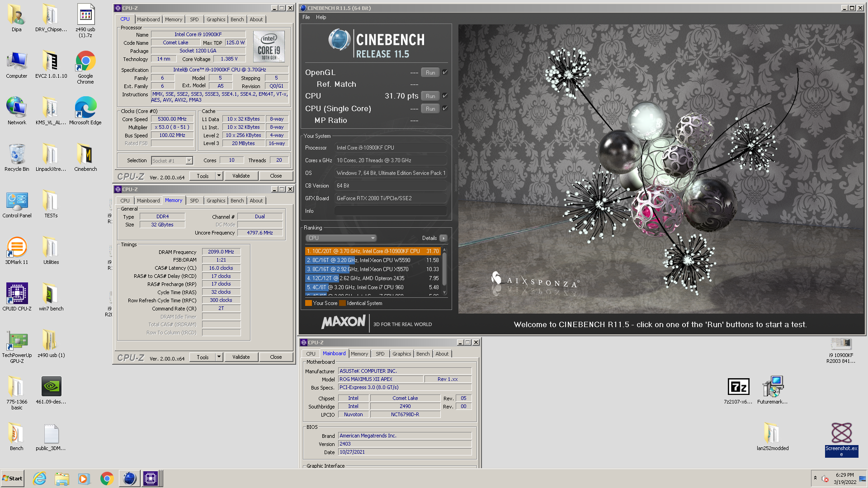
Task: Open Control Panel desktop icon
Action: click(x=17, y=204)
